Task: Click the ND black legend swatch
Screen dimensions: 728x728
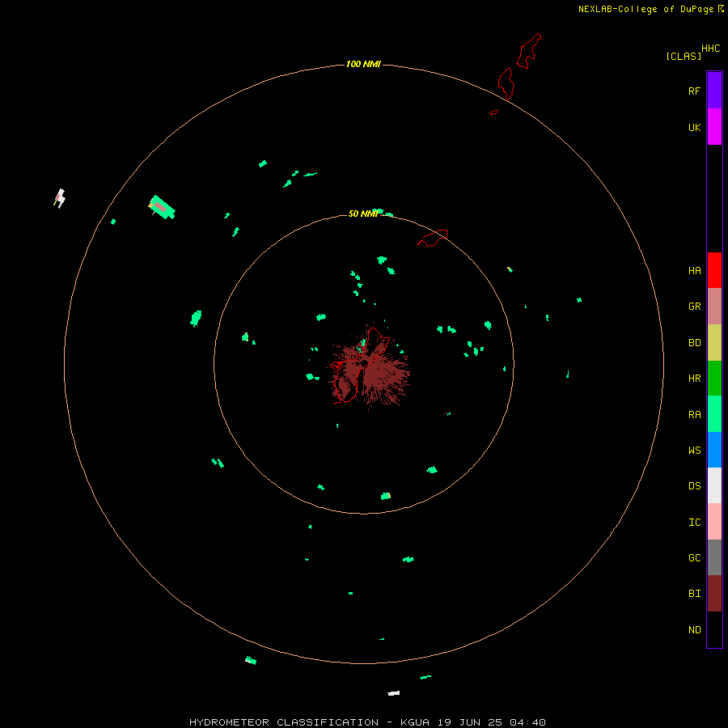Action: click(x=714, y=629)
